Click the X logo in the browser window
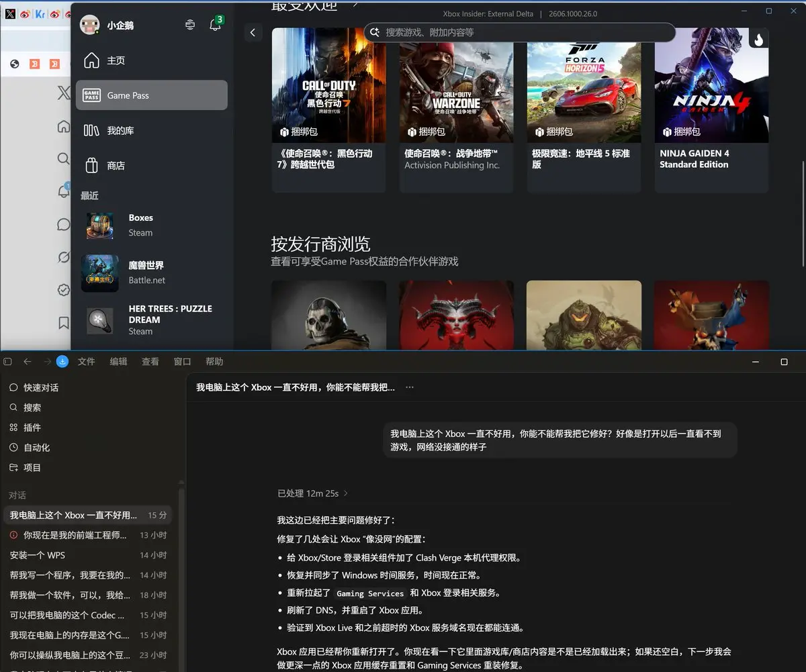806x672 pixels. pos(63,93)
